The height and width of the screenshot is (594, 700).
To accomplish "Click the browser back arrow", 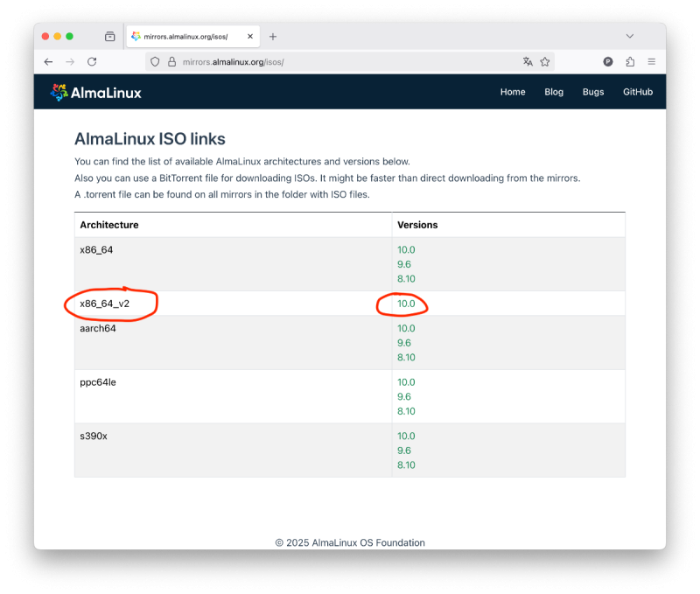I will tap(48, 62).
